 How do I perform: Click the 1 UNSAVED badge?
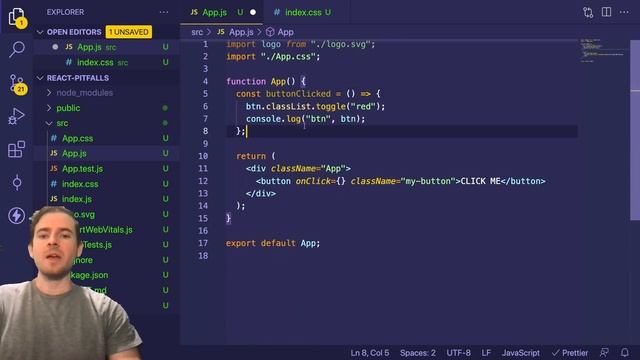click(129, 32)
